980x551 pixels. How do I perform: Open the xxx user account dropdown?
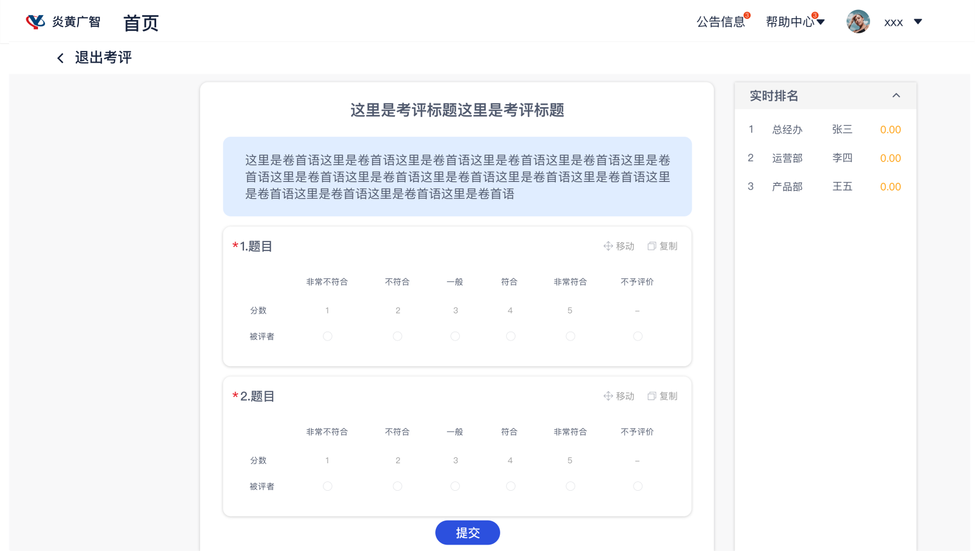(x=917, y=22)
